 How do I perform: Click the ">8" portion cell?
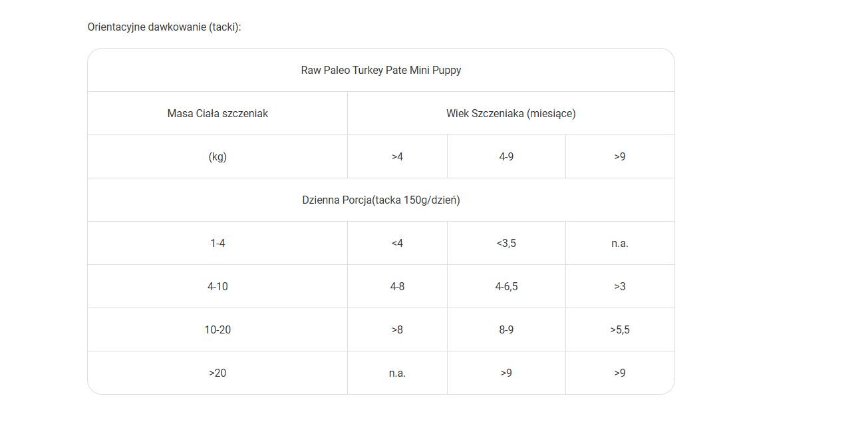coord(397,329)
